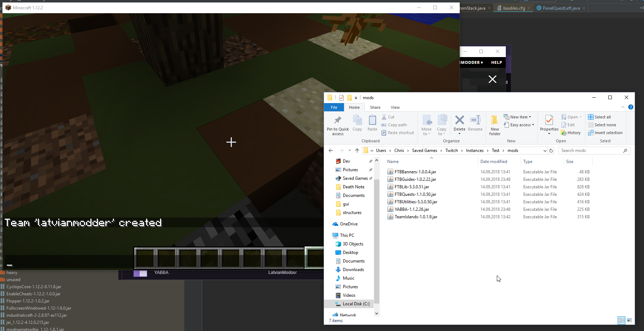
Task: Expand address bar history dropdown
Action: click(x=545, y=151)
